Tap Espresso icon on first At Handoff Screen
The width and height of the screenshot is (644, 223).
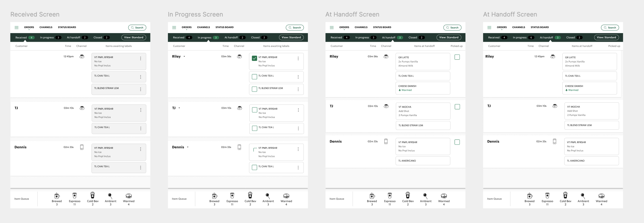[390, 196]
